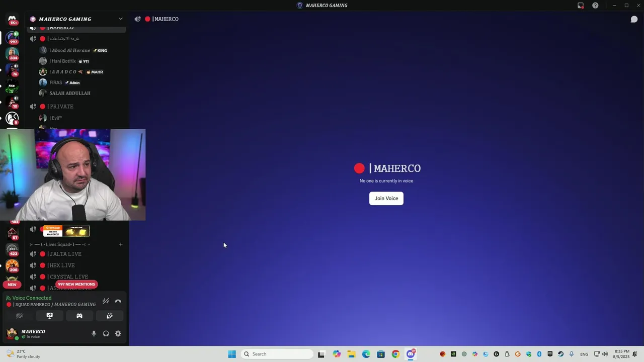
Task: Click the Voice Connected status text
Action: [x=32, y=298]
